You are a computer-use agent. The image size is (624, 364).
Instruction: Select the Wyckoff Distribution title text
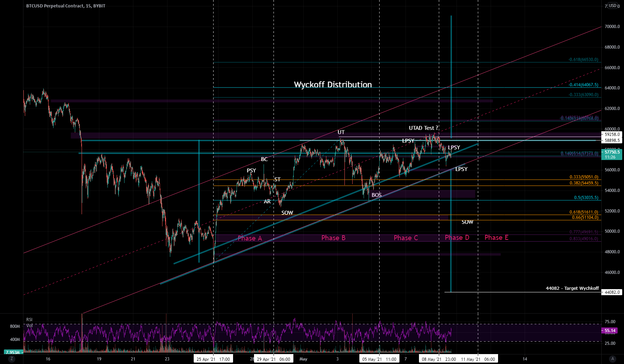(x=333, y=85)
